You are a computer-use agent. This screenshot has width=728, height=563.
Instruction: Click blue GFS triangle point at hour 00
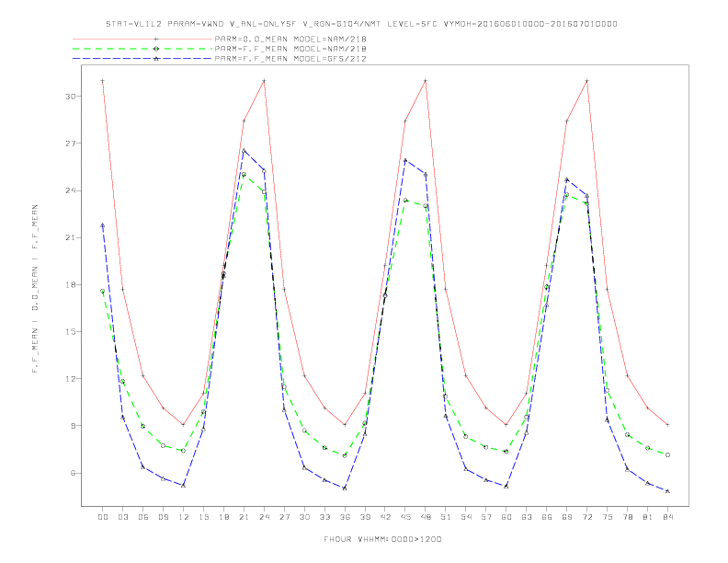103,225
